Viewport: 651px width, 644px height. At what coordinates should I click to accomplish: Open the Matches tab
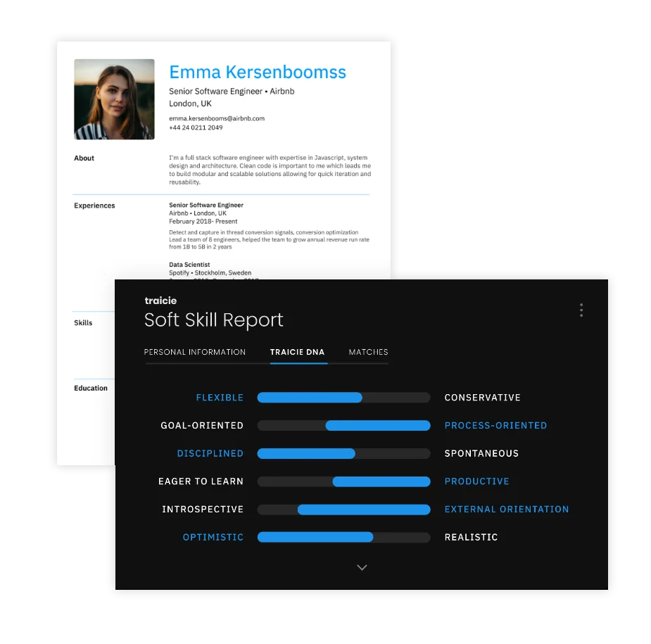coord(368,352)
